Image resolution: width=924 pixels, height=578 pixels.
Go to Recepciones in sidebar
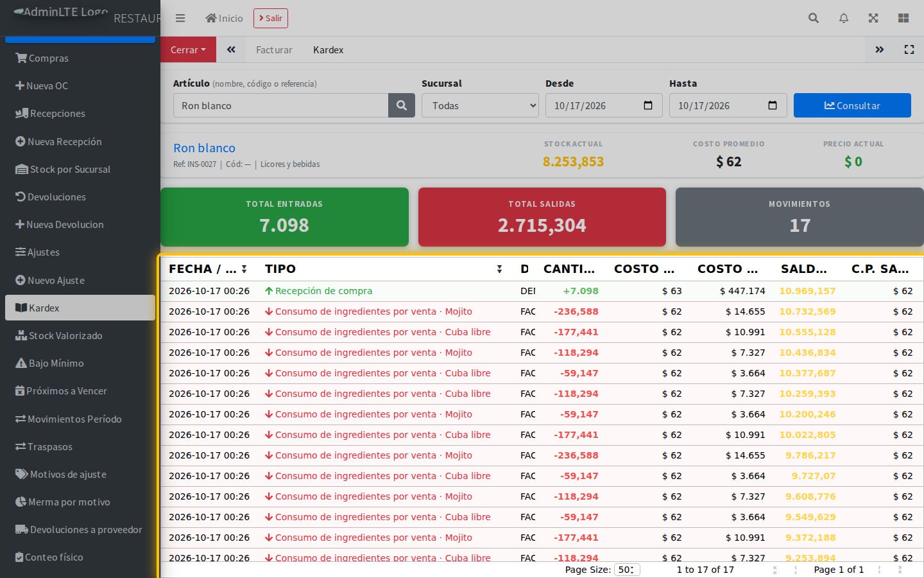80,113
